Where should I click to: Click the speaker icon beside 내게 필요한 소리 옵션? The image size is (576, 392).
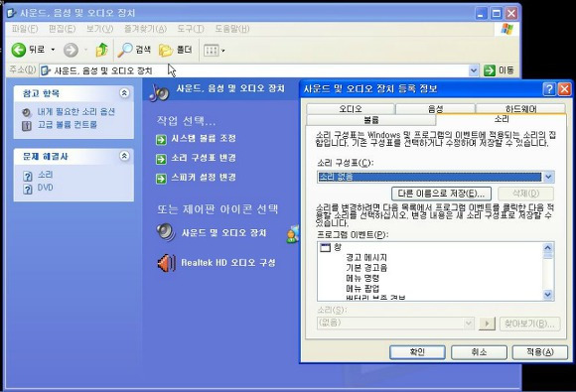click(x=27, y=112)
